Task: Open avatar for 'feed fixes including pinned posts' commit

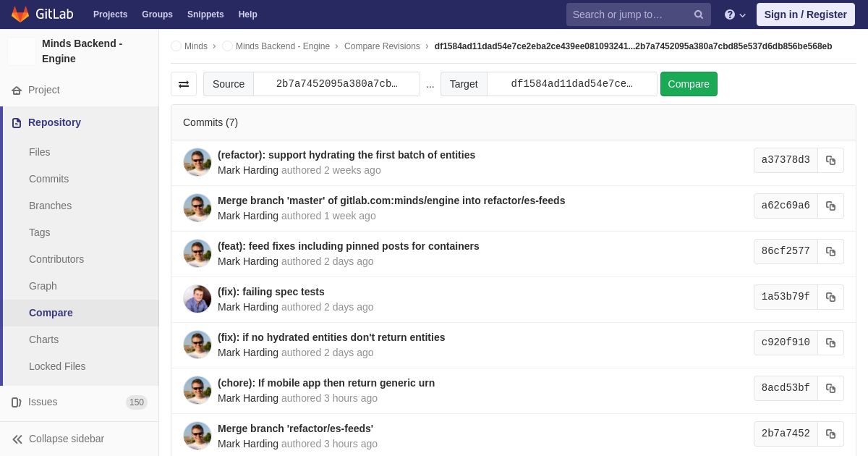Action: click(x=197, y=253)
